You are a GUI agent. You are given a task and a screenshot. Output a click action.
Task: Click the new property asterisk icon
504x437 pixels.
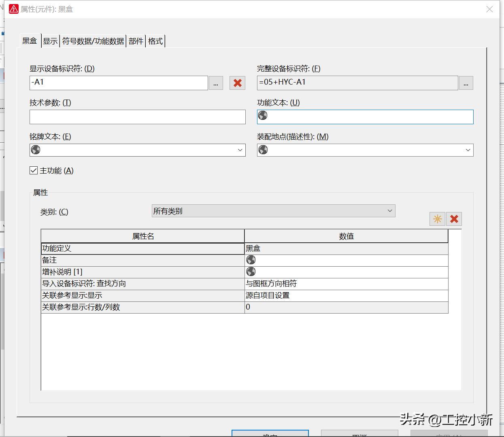[437, 219]
